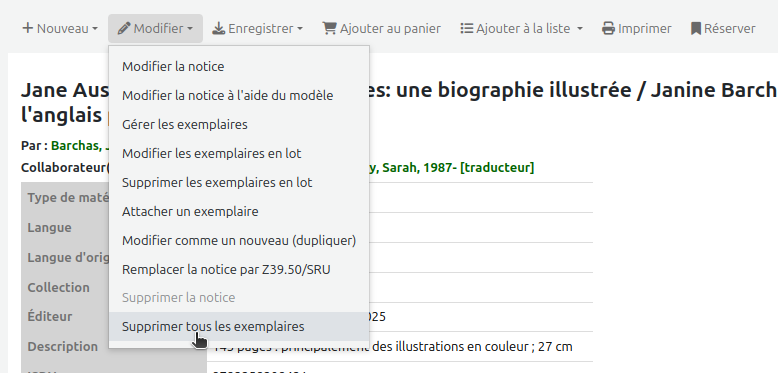Choose Remplacer la notice par Z39.50/SRU
Screen dimensions: 778x373
coord(239,269)
